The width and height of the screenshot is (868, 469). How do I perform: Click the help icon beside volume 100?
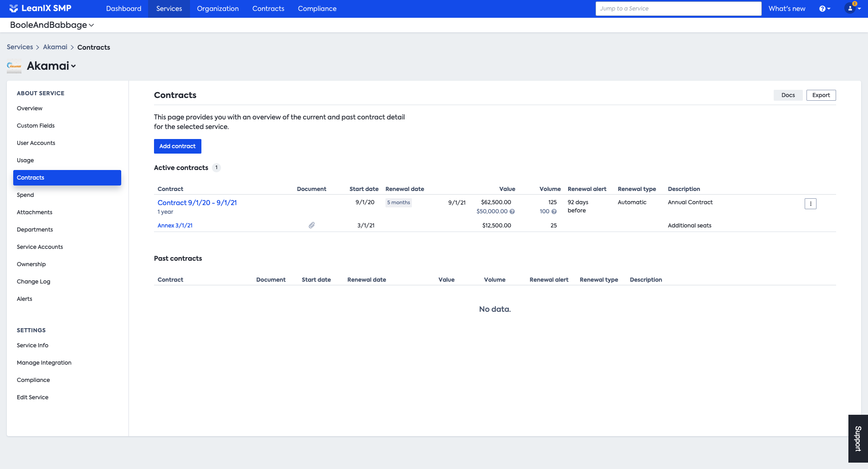(554, 211)
